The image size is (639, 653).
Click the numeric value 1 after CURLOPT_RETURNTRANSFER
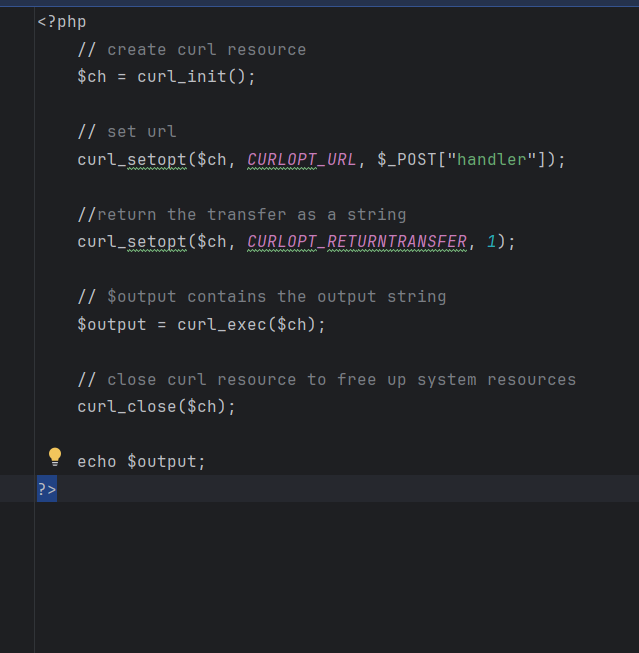click(x=491, y=242)
